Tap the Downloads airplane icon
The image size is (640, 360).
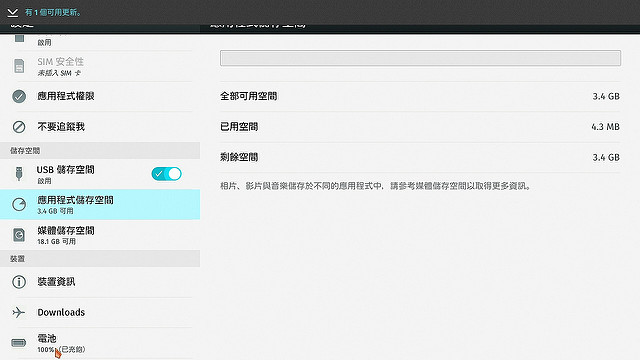pyautogui.click(x=19, y=312)
